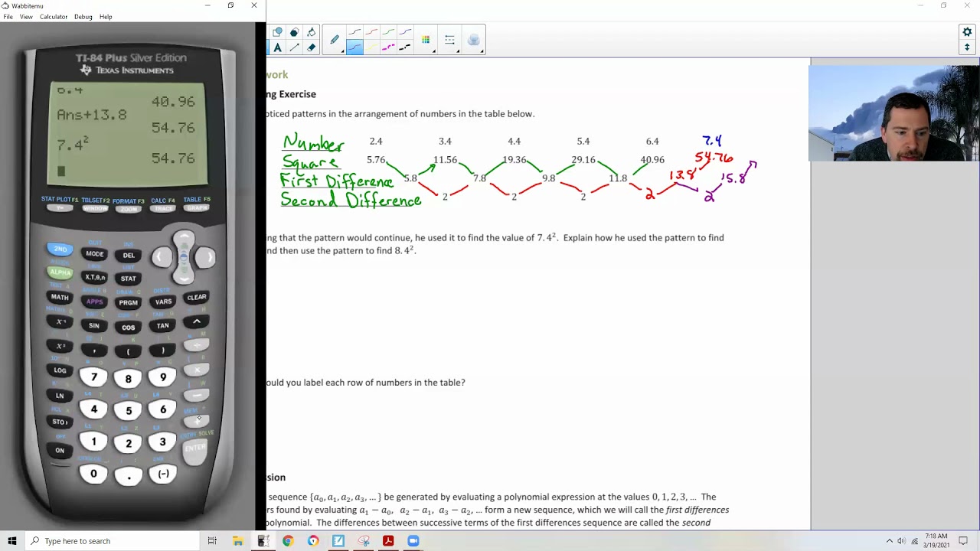Screen dimensions: 980x551
Task: Click the LOG key
Action: click(60, 370)
